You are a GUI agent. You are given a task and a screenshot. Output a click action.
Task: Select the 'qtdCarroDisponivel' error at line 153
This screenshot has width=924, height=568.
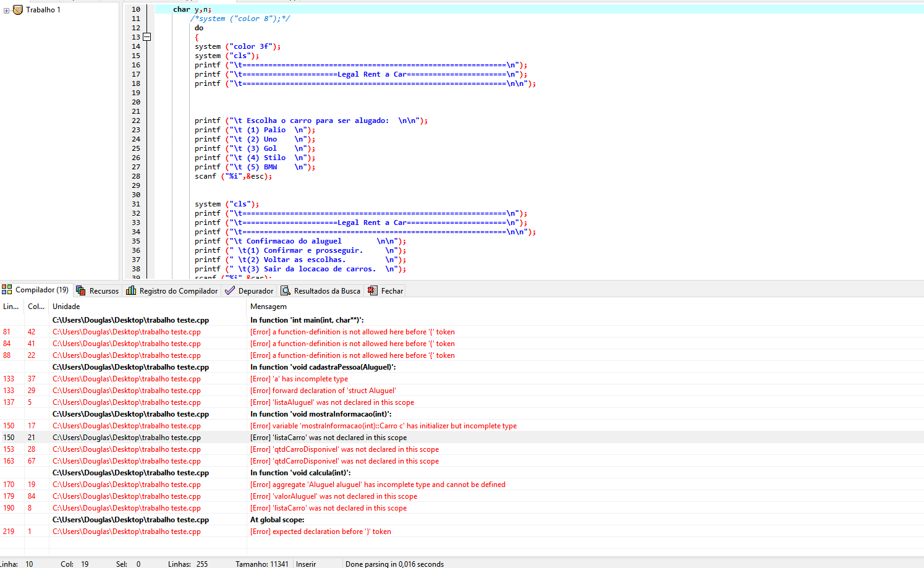[x=462, y=449]
